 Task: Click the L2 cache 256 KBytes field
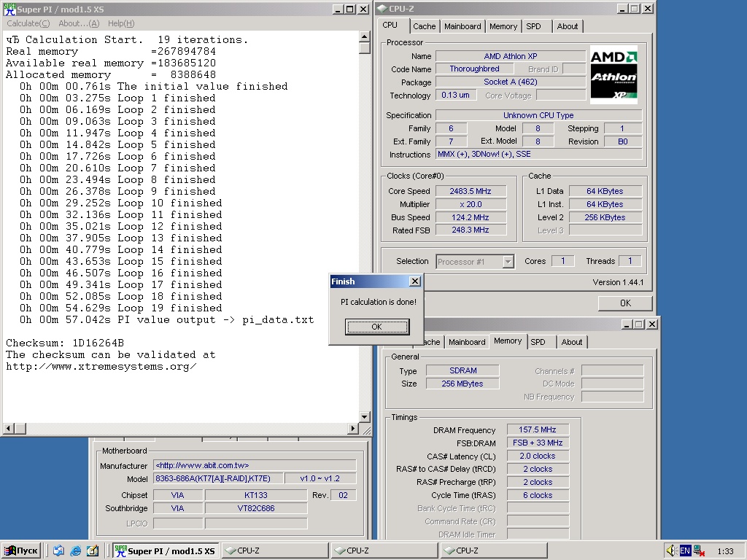click(605, 217)
